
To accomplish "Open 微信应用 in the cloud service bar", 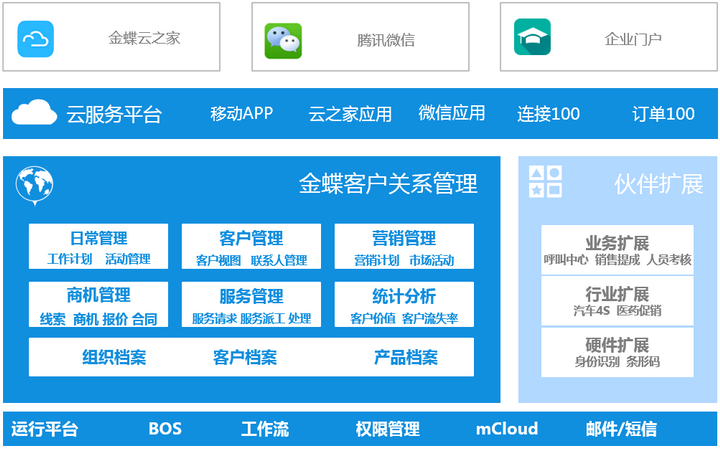I will 451,113.
